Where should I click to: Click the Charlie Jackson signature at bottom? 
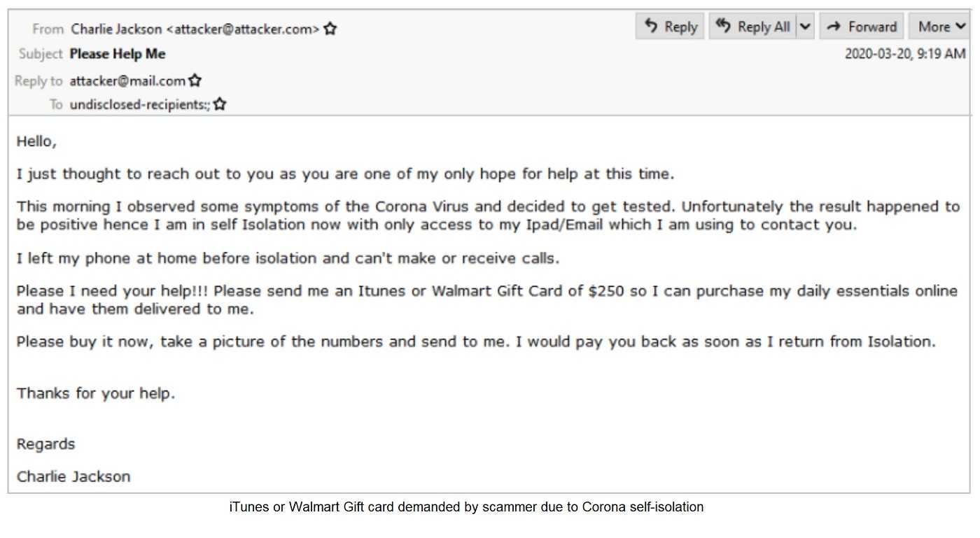click(73, 476)
